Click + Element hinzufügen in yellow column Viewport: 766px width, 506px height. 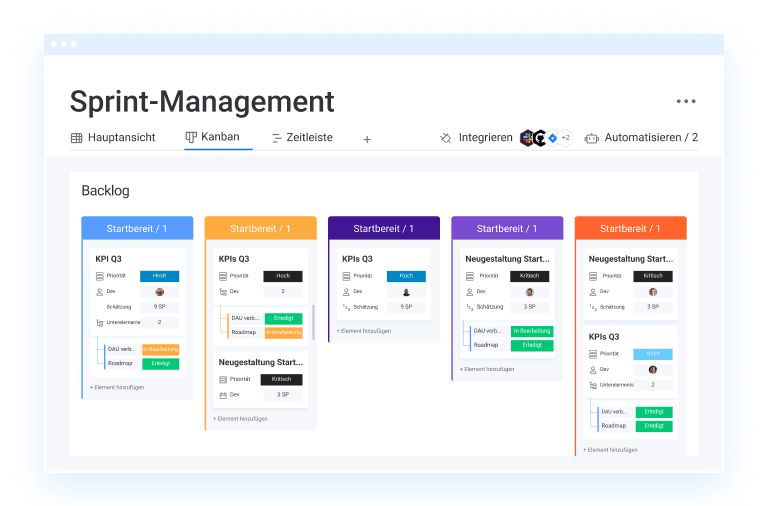pyautogui.click(x=240, y=419)
